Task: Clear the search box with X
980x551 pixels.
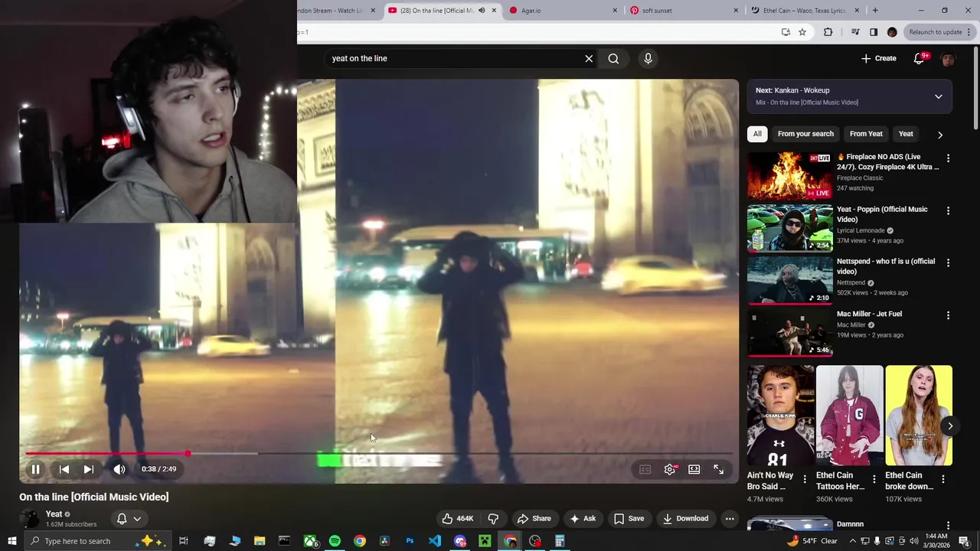Action: click(x=589, y=58)
